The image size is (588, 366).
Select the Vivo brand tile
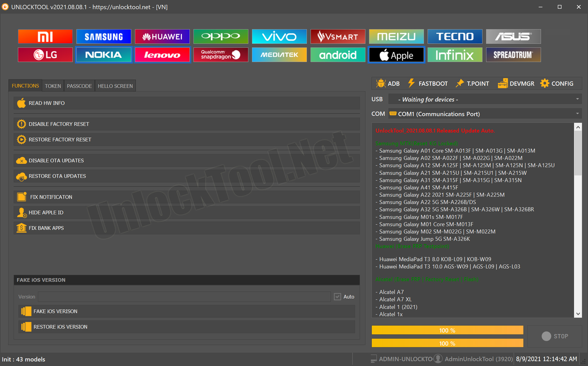point(279,36)
